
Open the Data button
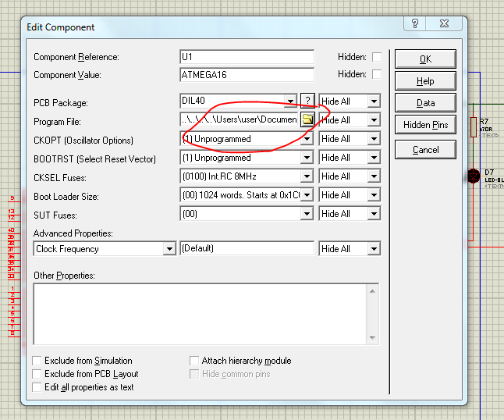coord(425,102)
